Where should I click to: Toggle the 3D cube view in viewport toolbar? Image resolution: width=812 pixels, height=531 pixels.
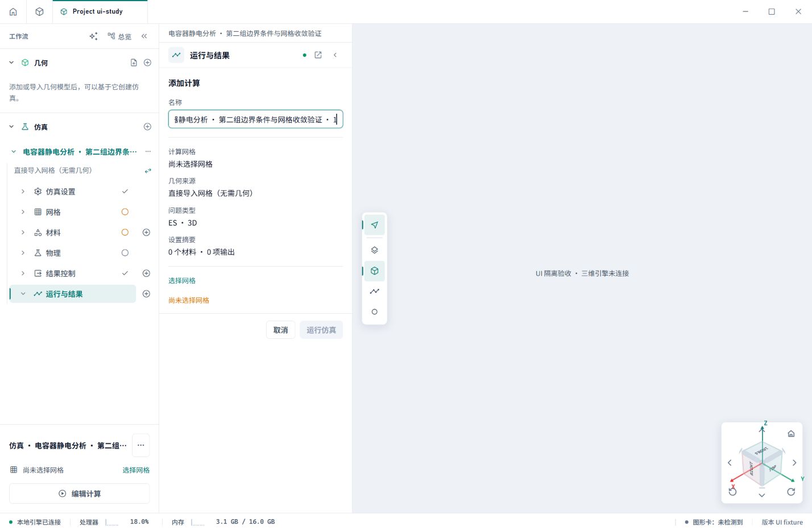point(375,271)
